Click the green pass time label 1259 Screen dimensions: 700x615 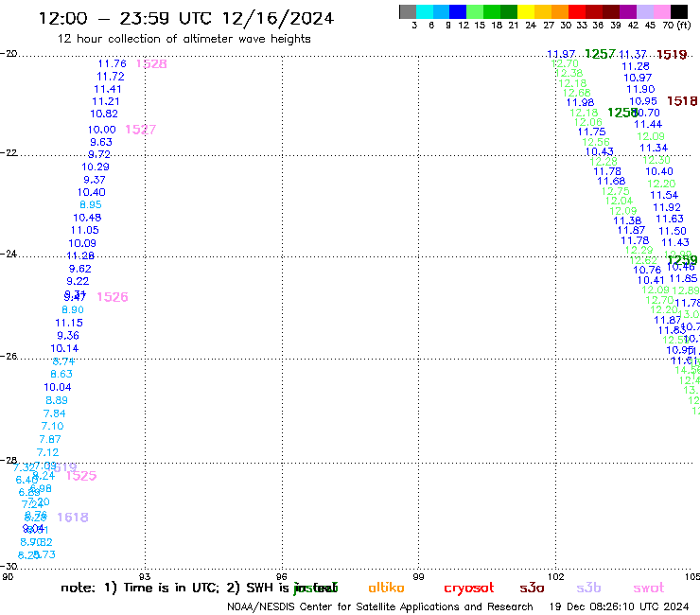(x=682, y=260)
